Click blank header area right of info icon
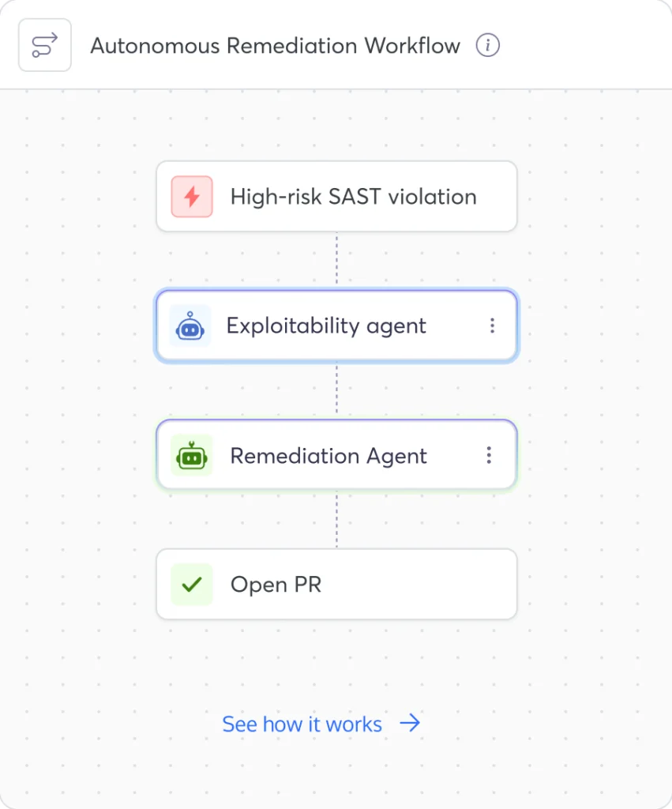This screenshot has width=672, height=809. point(583,45)
